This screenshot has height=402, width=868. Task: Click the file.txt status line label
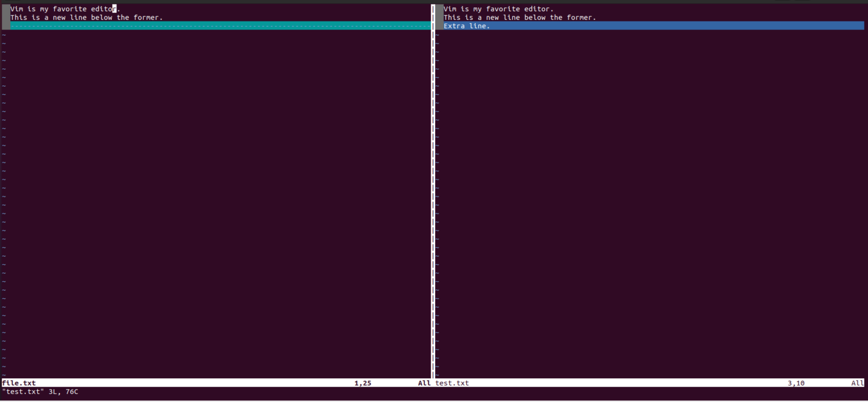coord(19,383)
